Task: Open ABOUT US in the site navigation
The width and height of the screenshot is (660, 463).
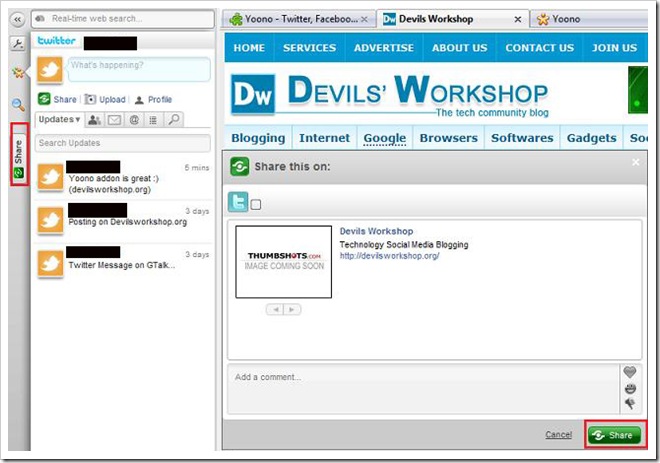Action: (x=460, y=48)
